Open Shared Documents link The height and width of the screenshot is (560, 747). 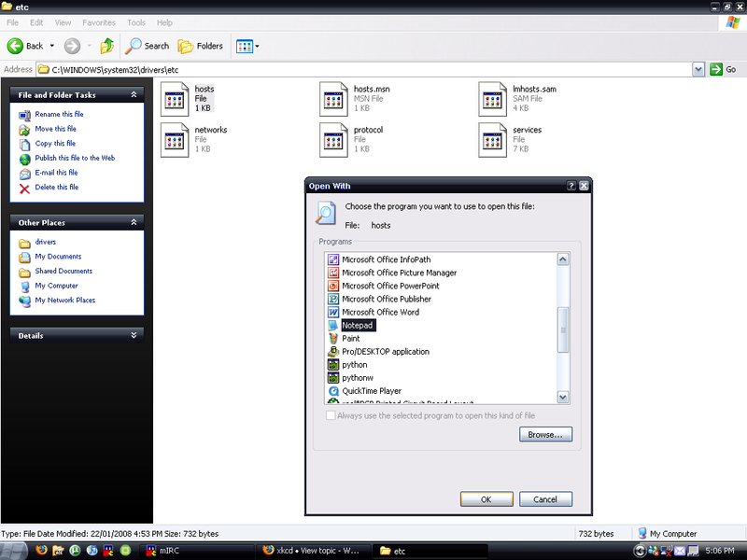click(x=63, y=271)
